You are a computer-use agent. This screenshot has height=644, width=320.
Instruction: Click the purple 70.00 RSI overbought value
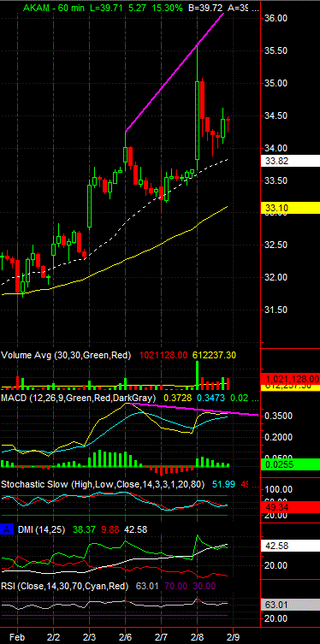pos(175,586)
